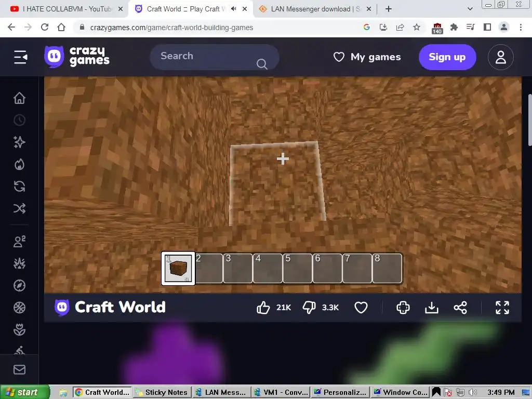The image size is (532, 399).
Task: Expand the tab search dropdown arrow
Action: pyautogui.click(x=470, y=9)
